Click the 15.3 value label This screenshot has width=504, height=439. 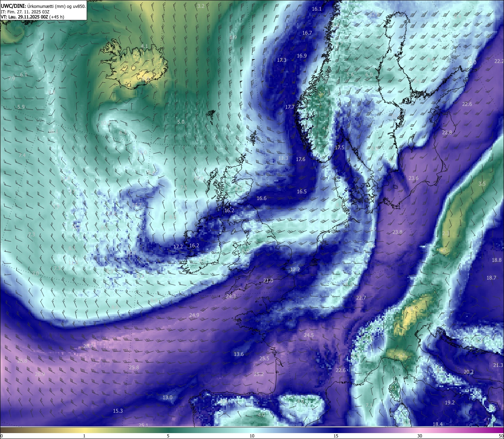click(118, 411)
